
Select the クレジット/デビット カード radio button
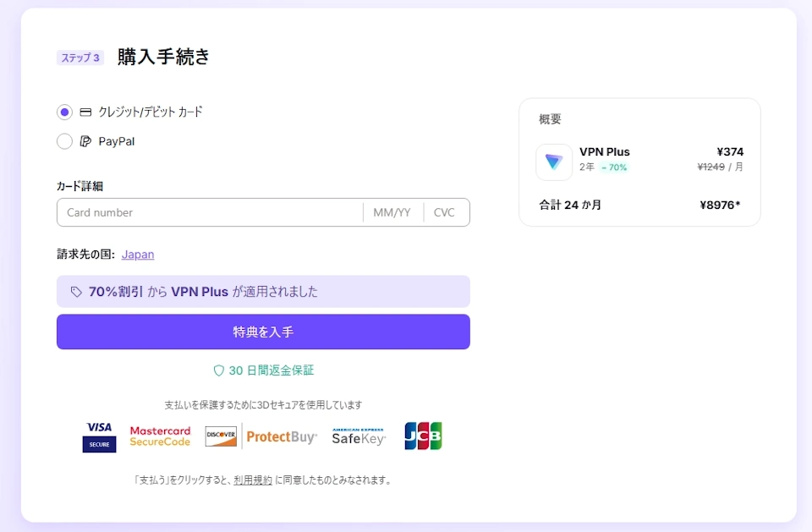pyautogui.click(x=64, y=111)
